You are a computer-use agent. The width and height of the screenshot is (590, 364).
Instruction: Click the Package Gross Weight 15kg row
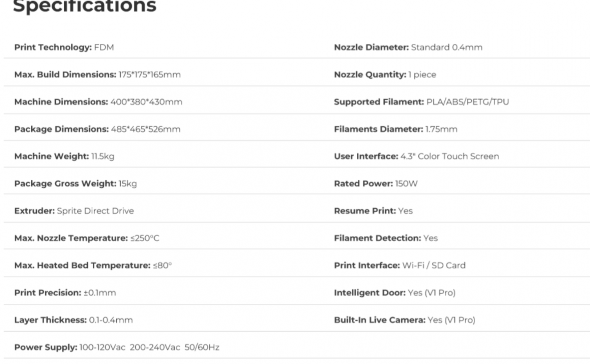[76, 184]
